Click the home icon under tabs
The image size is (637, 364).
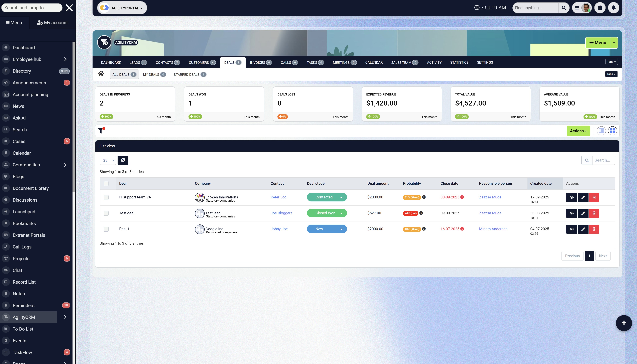coord(101,74)
